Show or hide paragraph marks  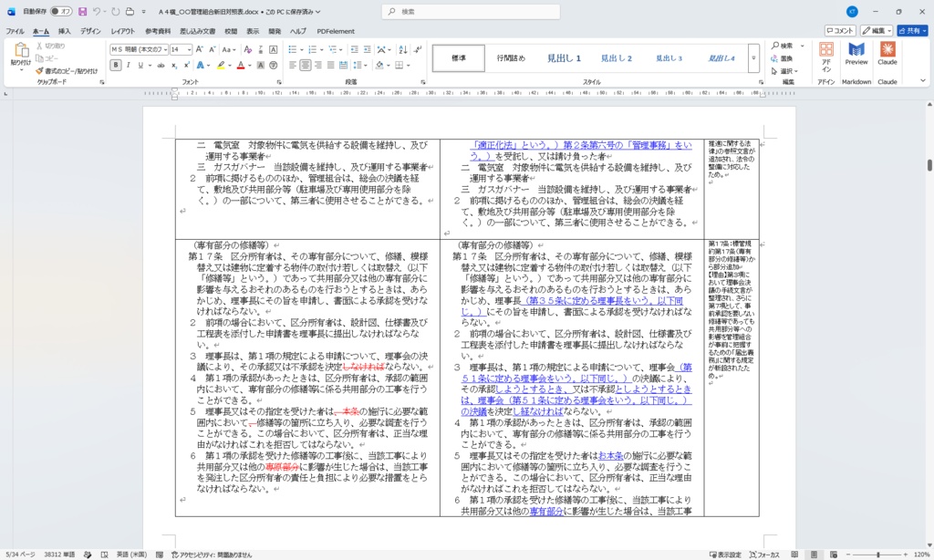click(x=418, y=49)
